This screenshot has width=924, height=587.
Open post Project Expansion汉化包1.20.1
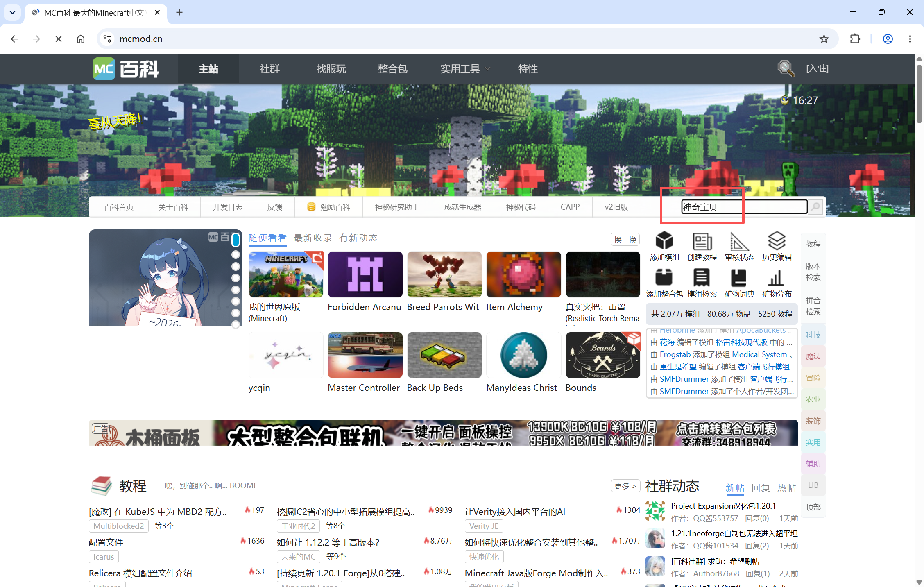(x=723, y=506)
